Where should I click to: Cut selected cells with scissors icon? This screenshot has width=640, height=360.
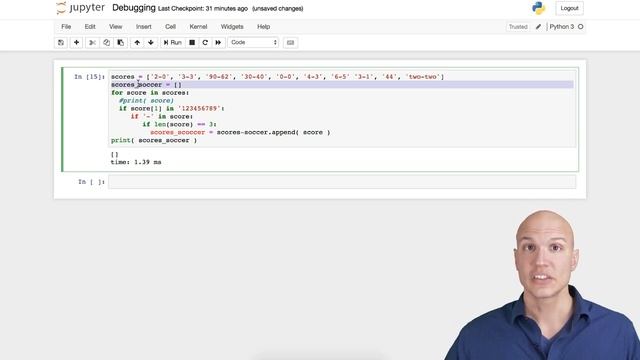(x=92, y=42)
